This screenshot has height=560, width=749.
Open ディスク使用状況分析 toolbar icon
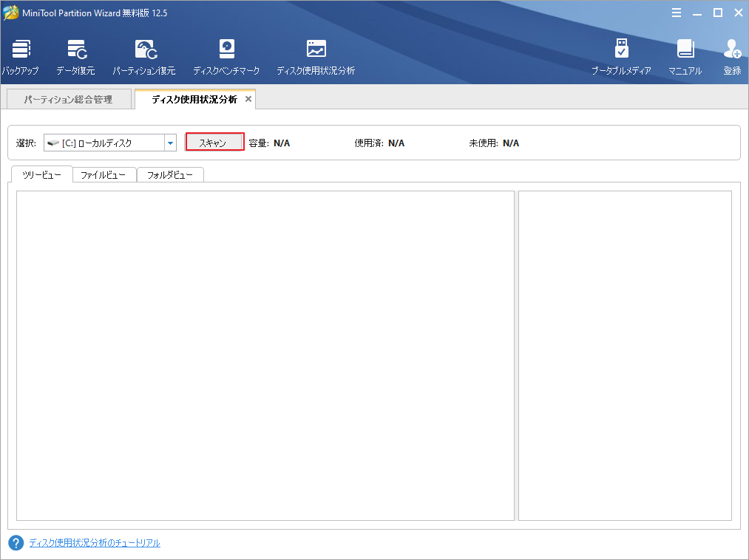[x=316, y=56]
